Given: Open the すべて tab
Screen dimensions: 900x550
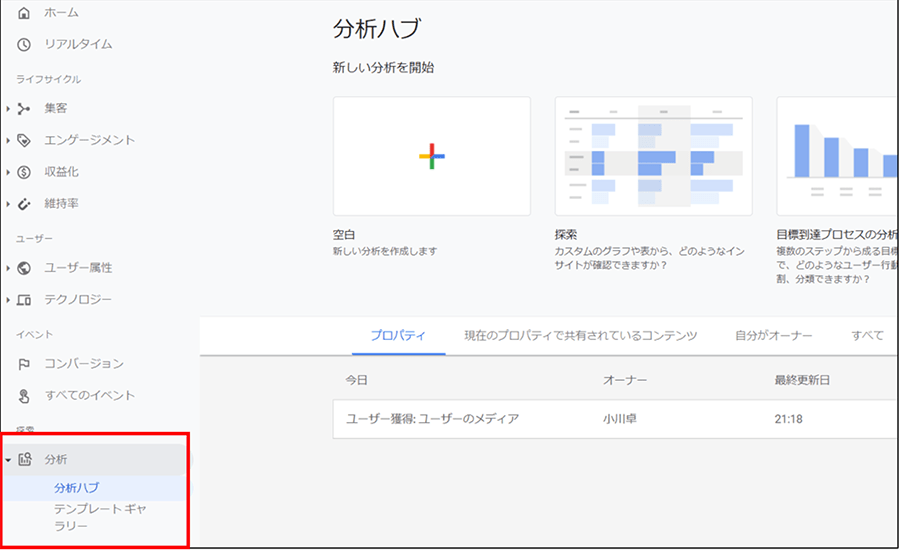Looking at the screenshot, I should click(867, 336).
